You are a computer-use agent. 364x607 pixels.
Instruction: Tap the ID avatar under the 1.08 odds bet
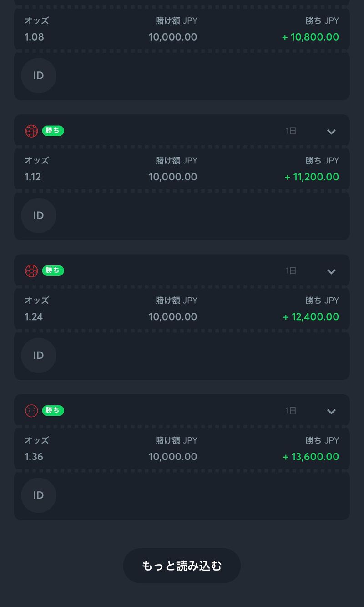(39, 76)
